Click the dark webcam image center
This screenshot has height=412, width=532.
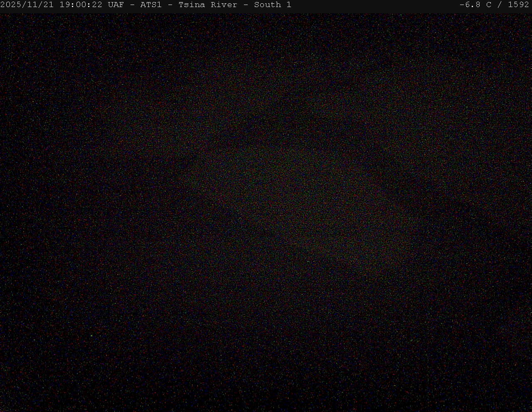pyautogui.click(x=266, y=212)
